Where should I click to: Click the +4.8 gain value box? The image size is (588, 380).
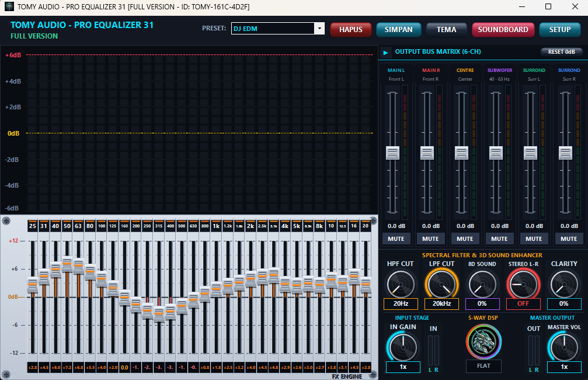(274, 367)
